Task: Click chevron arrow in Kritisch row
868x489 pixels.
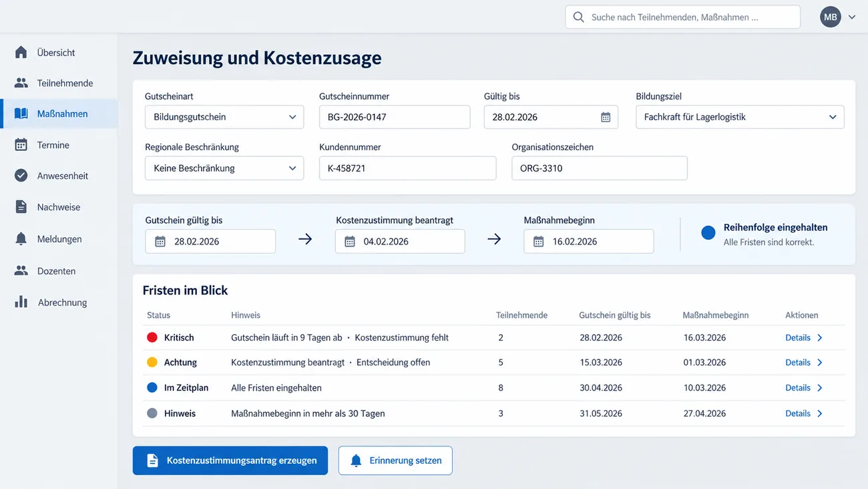Action: click(820, 337)
